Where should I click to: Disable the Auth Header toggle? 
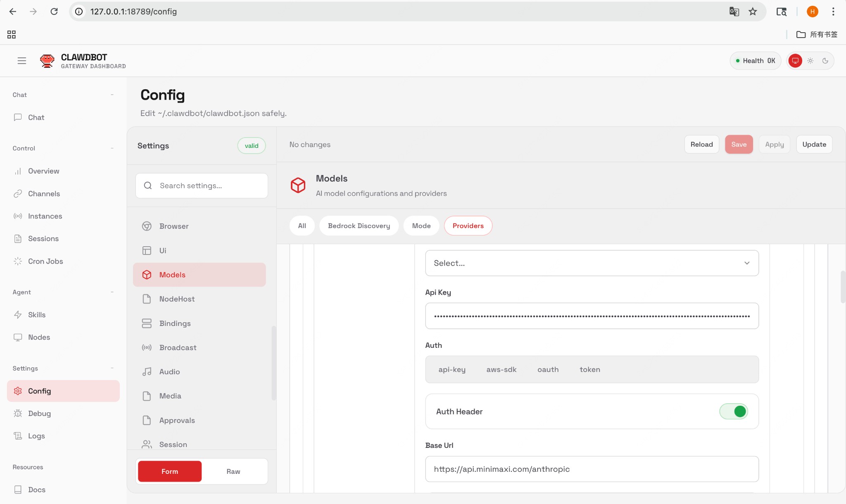coord(733,411)
